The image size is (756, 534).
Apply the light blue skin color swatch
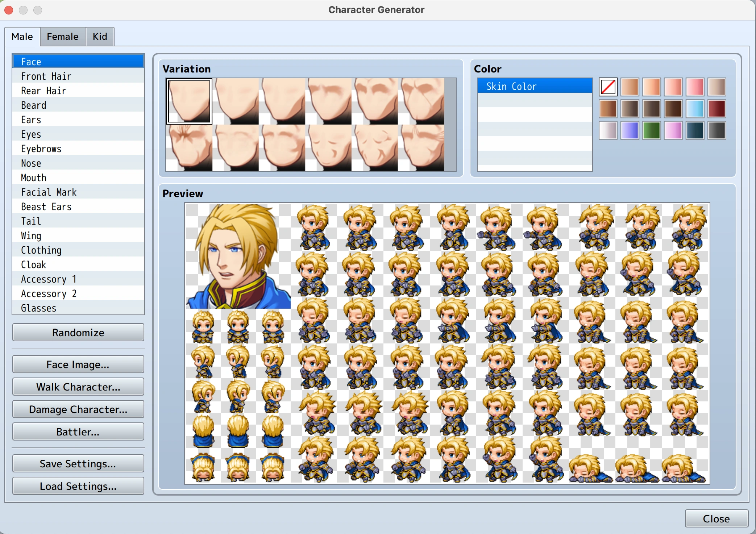(x=695, y=109)
